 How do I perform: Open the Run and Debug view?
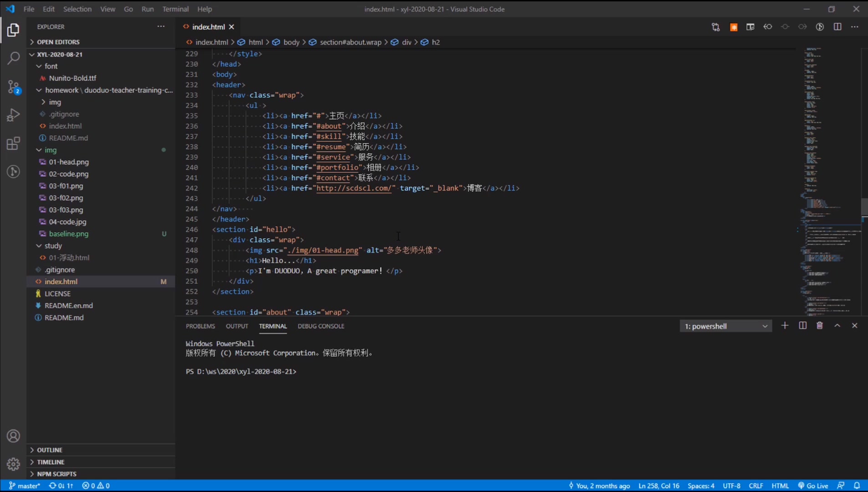[13, 115]
